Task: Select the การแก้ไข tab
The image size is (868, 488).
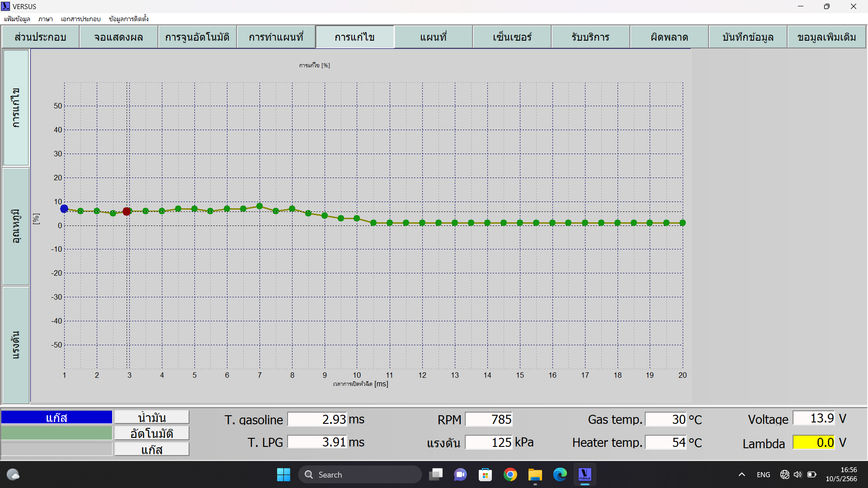Action: [354, 37]
